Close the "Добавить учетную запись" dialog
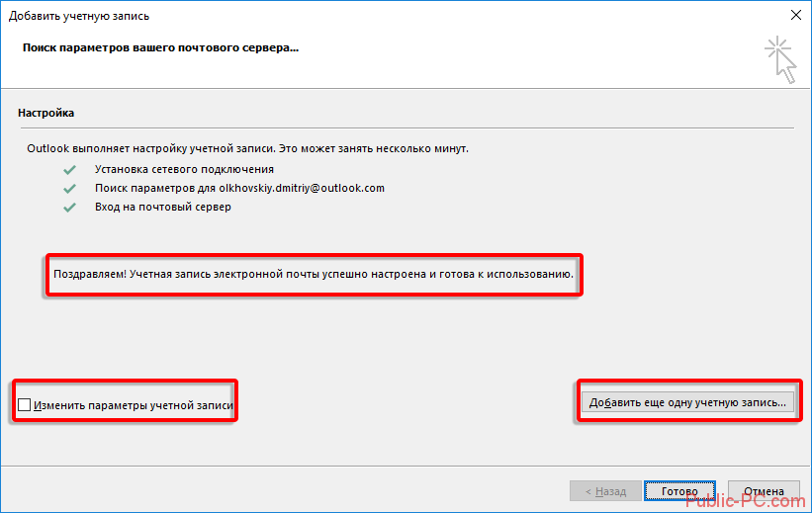The image size is (812, 513). tap(797, 16)
